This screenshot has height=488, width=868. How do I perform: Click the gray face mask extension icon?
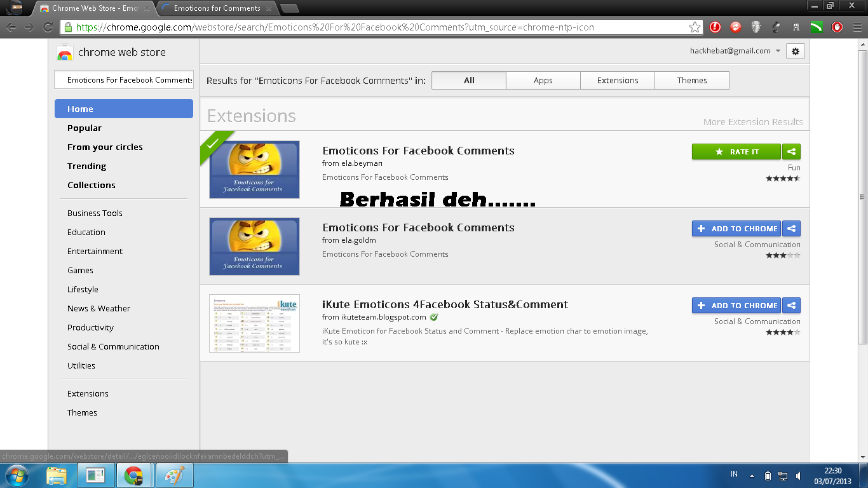point(756,27)
